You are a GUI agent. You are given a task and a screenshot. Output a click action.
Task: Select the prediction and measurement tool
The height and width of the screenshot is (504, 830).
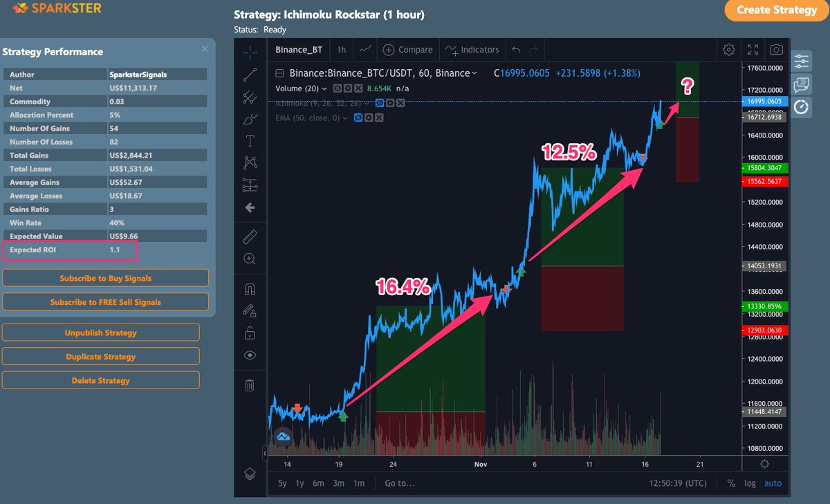coord(250,185)
